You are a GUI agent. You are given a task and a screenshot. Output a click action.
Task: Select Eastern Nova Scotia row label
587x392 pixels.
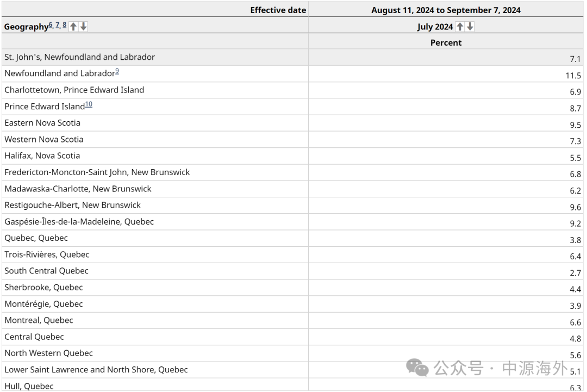point(42,123)
